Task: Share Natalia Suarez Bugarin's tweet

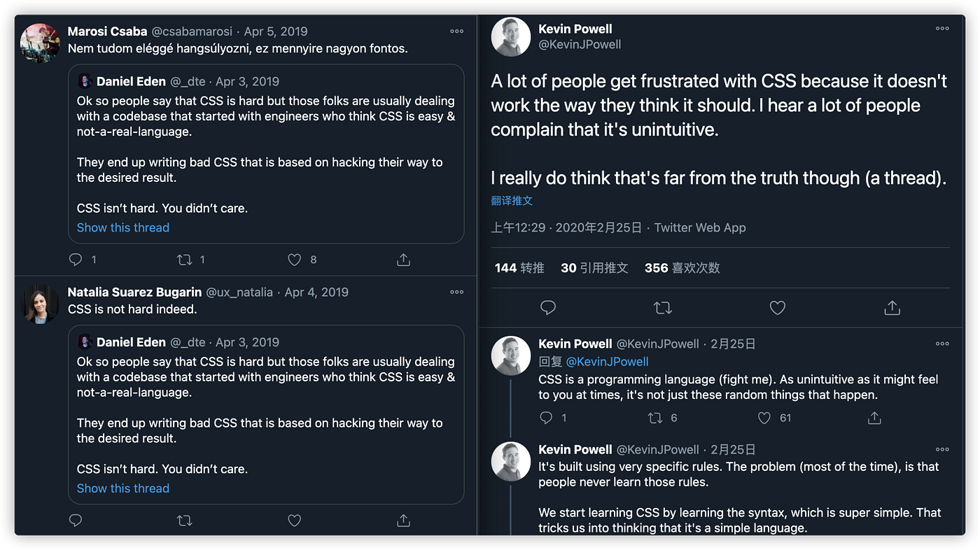Action: click(x=403, y=520)
